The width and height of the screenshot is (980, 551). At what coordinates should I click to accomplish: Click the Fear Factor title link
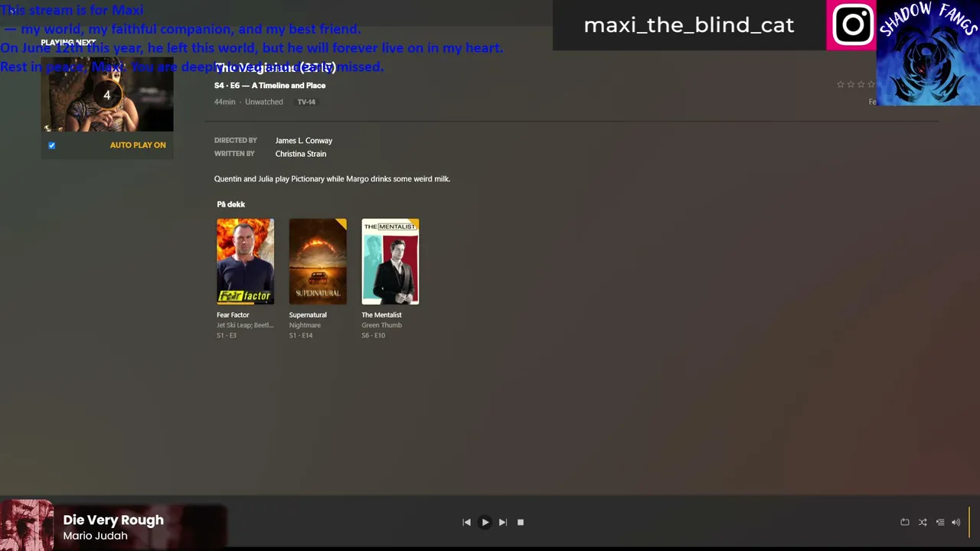(x=233, y=315)
